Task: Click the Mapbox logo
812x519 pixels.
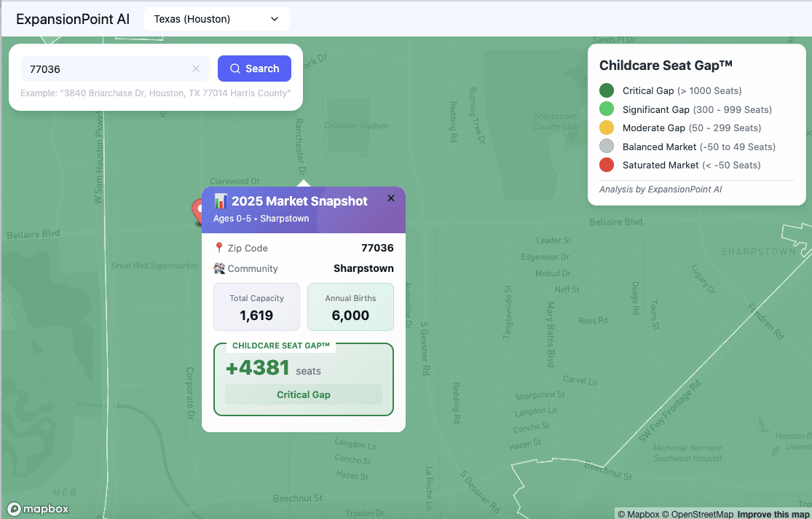Action: pos(38,509)
